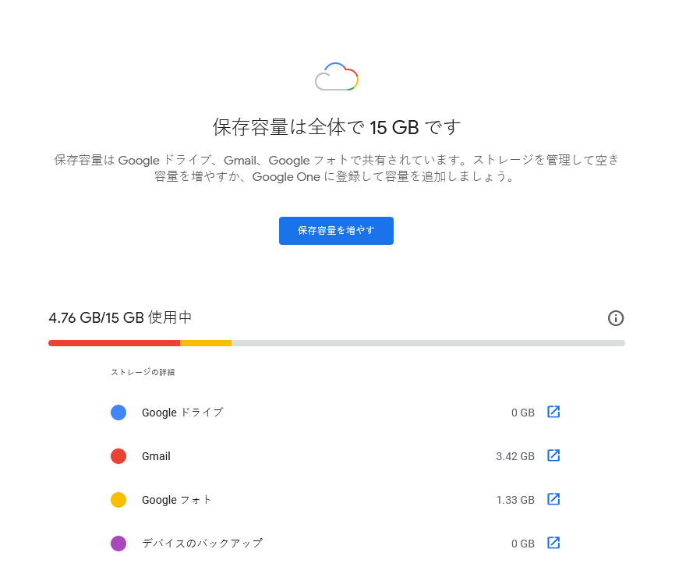Click the 4.76 GB/15 GB 使用中 text
This screenshot has height=588, width=700.
coord(120,317)
